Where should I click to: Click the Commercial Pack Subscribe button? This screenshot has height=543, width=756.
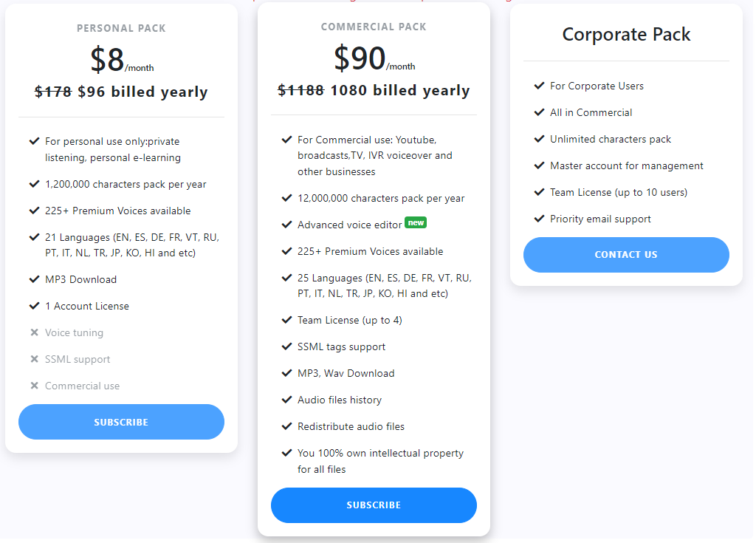pyautogui.click(x=374, y=505)
